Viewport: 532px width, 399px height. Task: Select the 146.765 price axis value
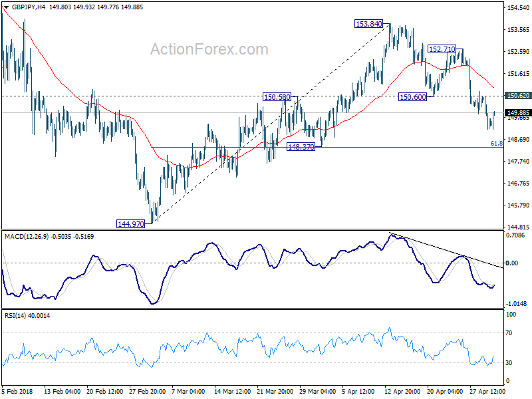(518, 184)
